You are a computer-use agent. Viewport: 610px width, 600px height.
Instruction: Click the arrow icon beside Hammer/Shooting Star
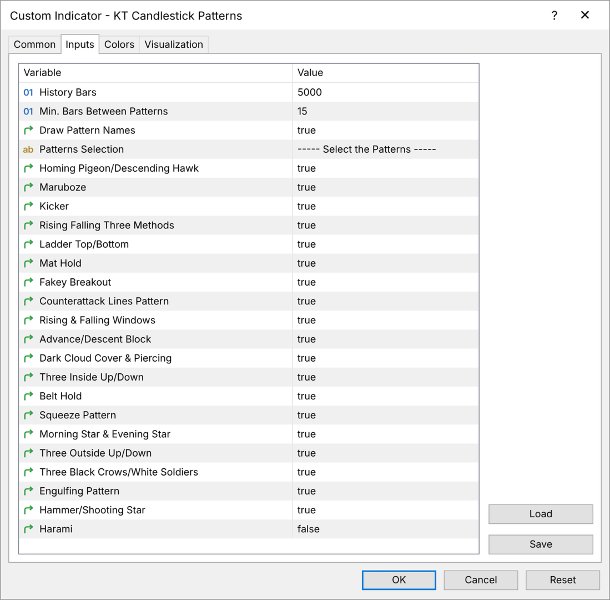coord(28,510)
